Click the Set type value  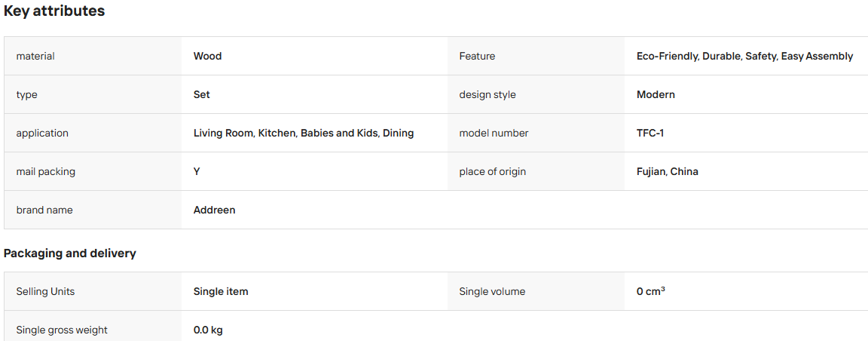point(201,94)
